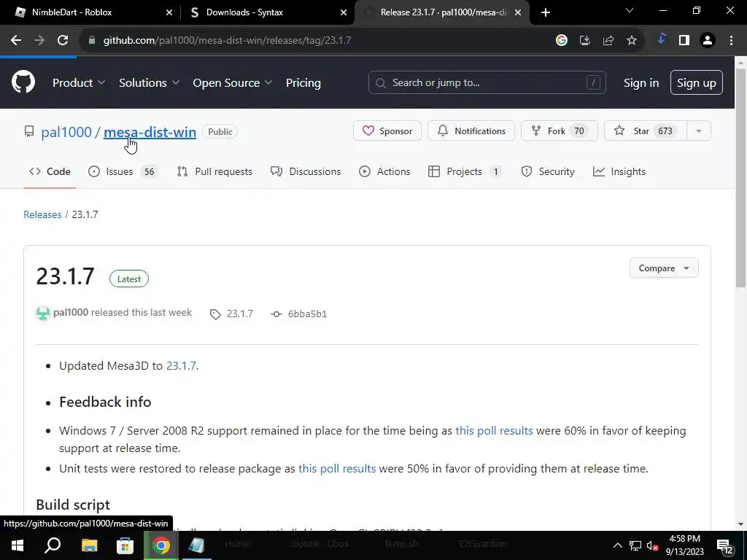Open the pal1000 owner link

[x=66, y=132]
